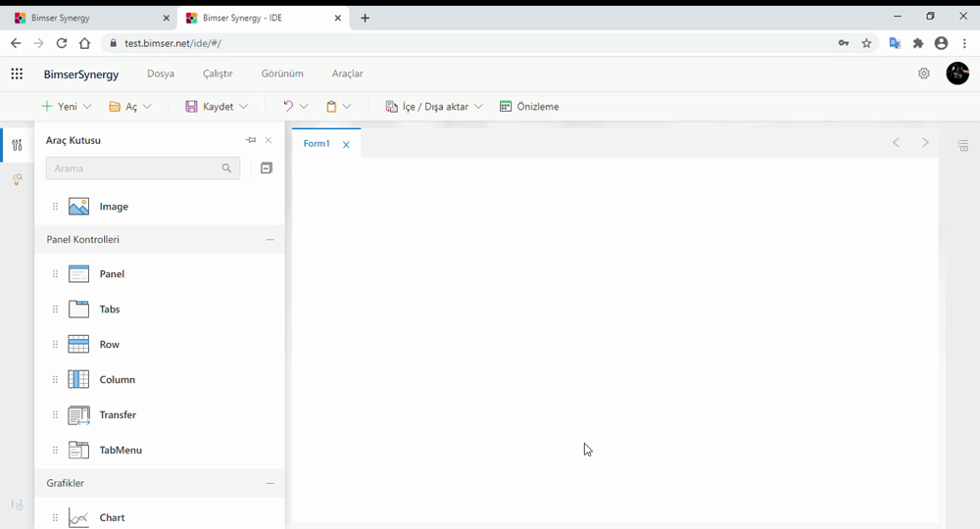Click the Chart control icon
Screen dimensions: 980x529
pyautogui.click(x=78, y=517)
